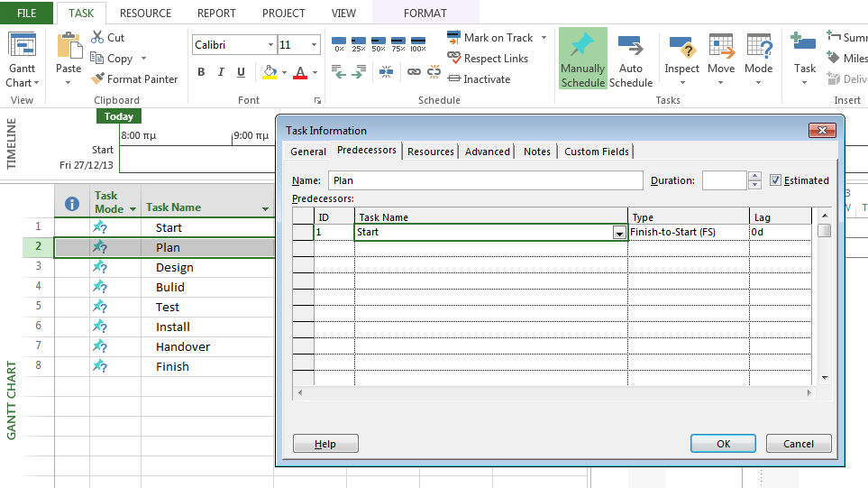Indent the selected task

click(359, 71)
